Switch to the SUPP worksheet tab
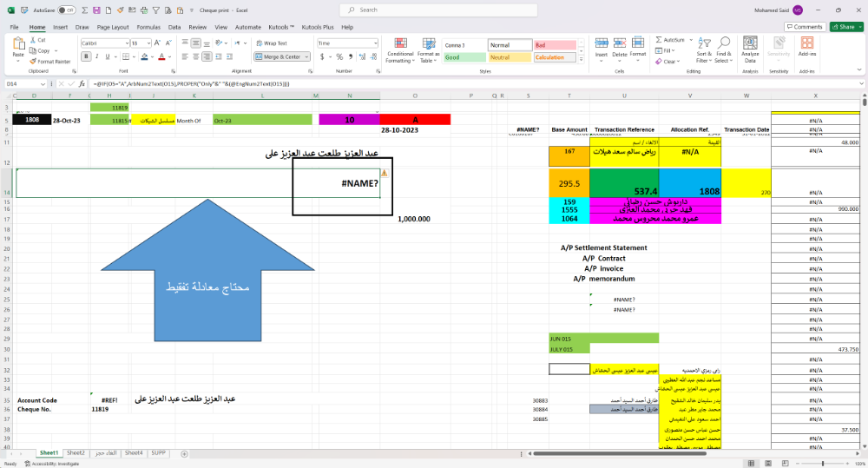 [x=158, y=453]
